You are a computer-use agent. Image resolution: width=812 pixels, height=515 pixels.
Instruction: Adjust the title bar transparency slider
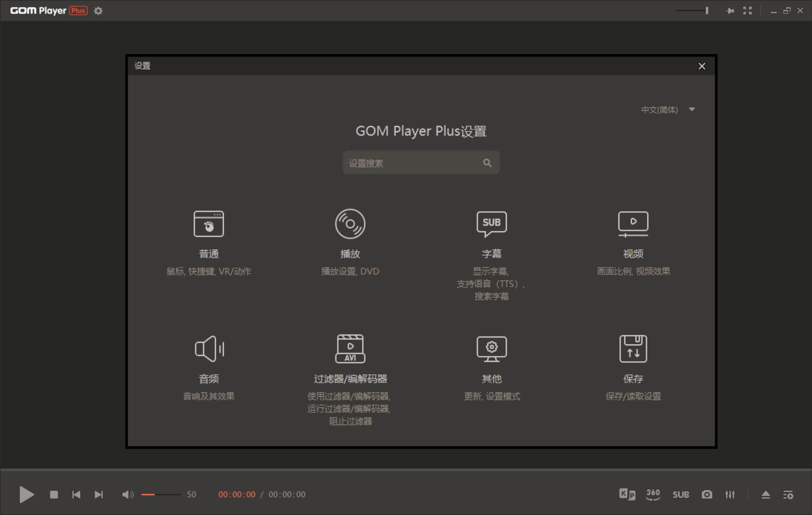coord(692,11)
